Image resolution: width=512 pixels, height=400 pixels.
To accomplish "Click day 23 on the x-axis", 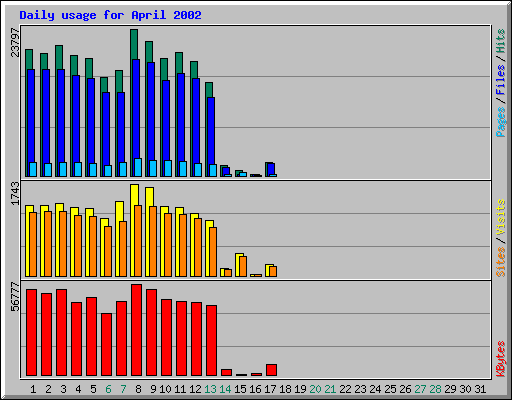I will 360,389.
